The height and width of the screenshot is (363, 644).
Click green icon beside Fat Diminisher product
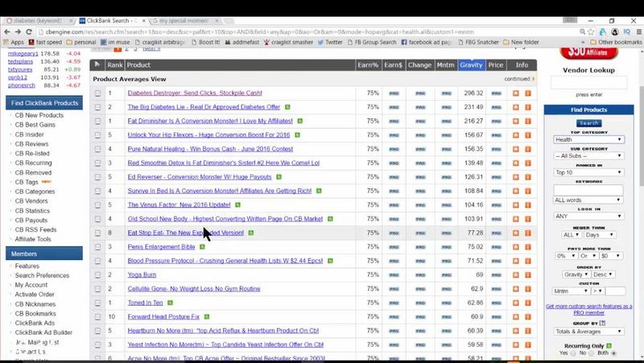point(300,122)
